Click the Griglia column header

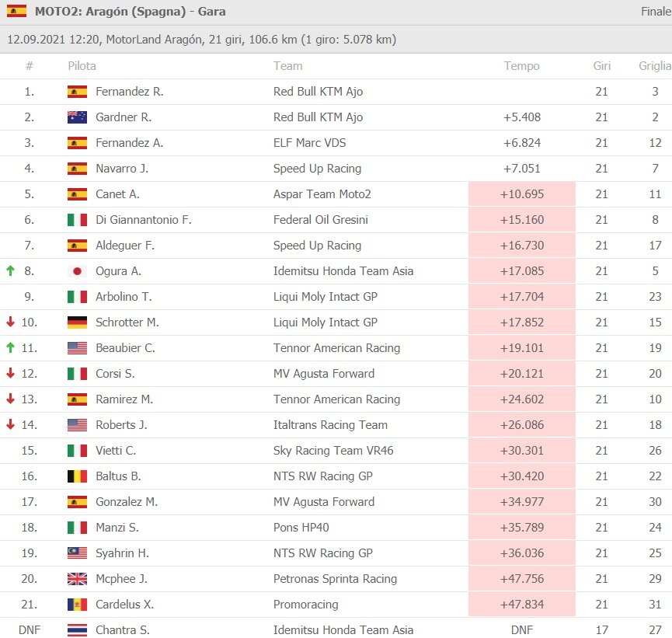pyautogui.click(x=655, y=66)
